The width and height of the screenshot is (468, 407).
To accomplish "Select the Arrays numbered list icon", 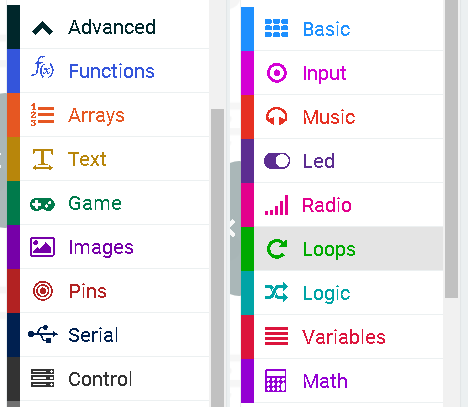I will (42, 115).
